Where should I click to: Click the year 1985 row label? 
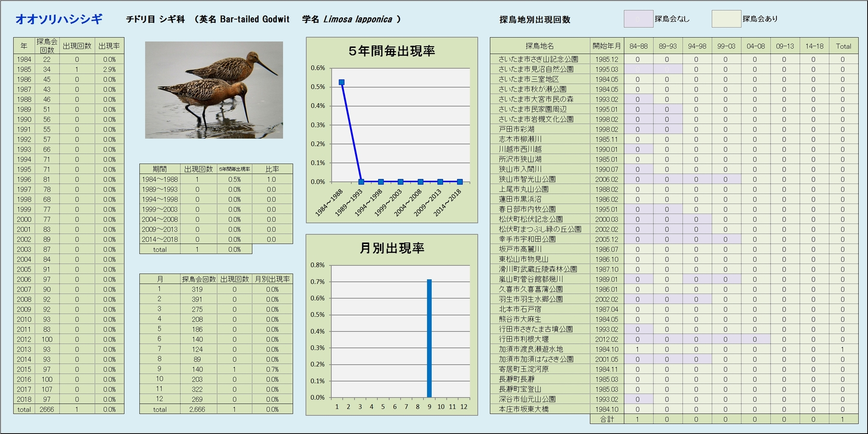tap(24, 69)
